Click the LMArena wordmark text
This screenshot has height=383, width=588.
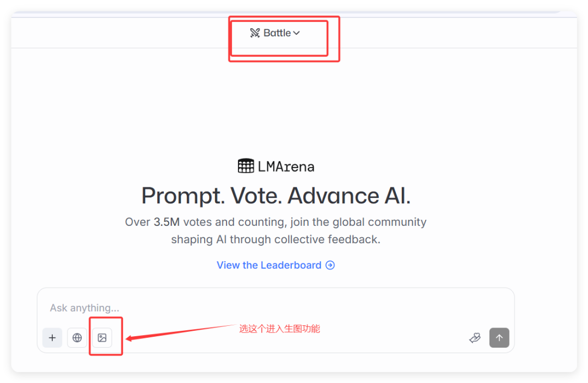click(286, 166)
